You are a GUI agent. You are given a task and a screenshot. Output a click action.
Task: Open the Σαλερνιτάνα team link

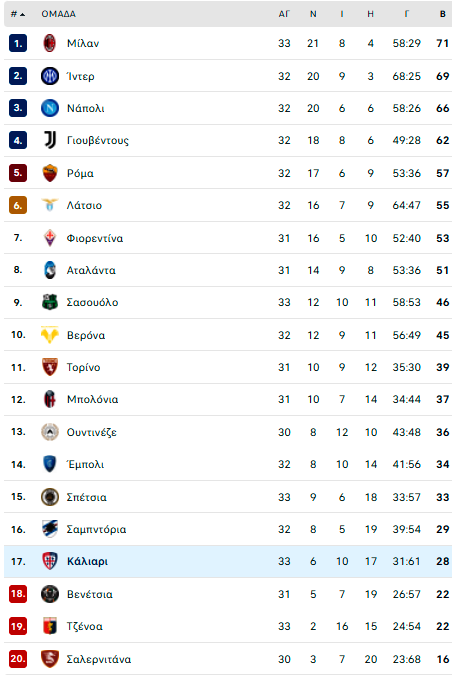click(99, 659)
